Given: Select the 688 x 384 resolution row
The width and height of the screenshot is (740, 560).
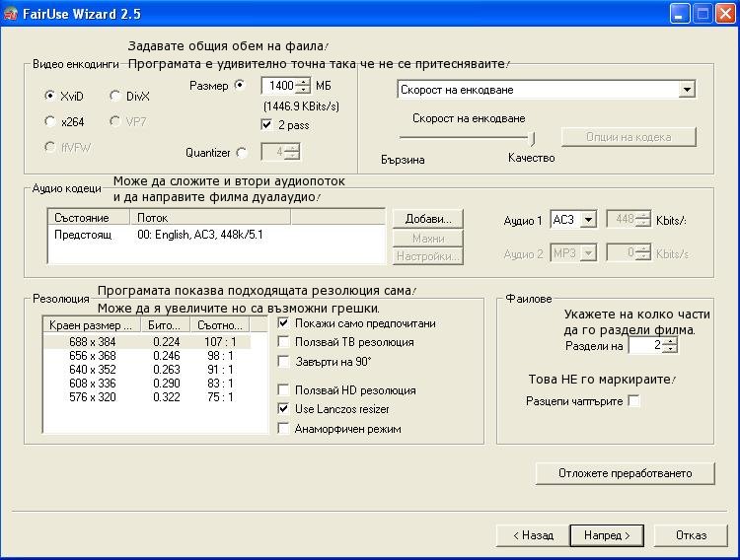Looking at the screenshot, I should (147, 341).
